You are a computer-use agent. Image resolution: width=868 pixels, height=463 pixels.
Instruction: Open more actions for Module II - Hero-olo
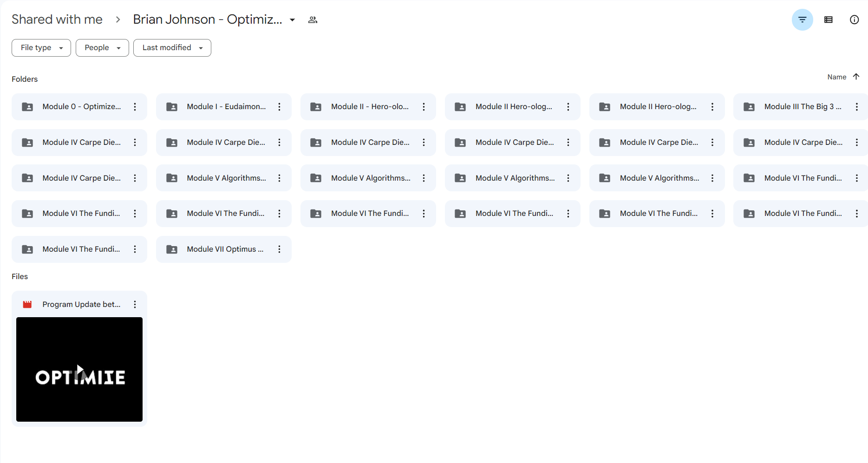424,107
